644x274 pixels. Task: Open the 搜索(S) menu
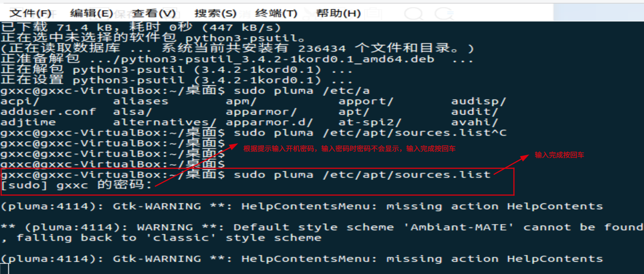215,13
